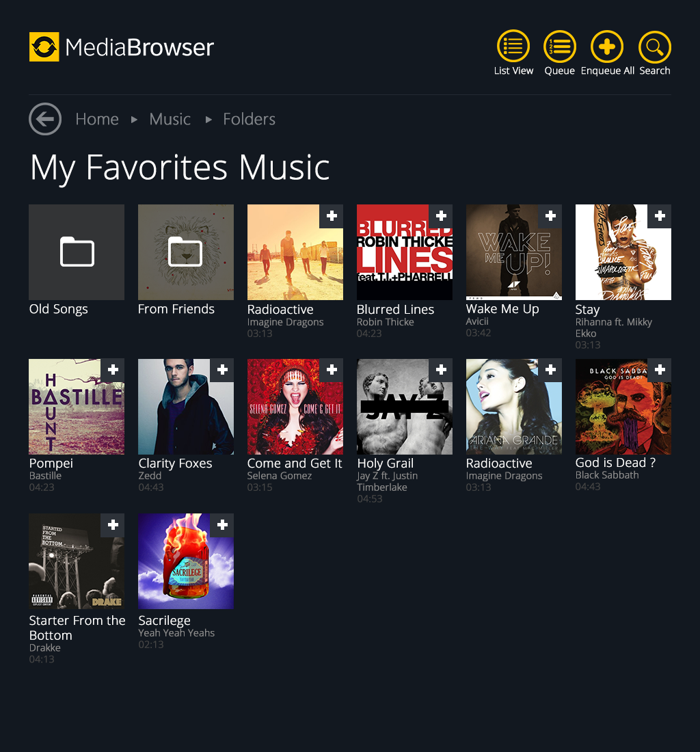This screenshot has height=752, width=700.
Task: Add Radioactive with beach cover to queue
Action: [x=332, y=216]
